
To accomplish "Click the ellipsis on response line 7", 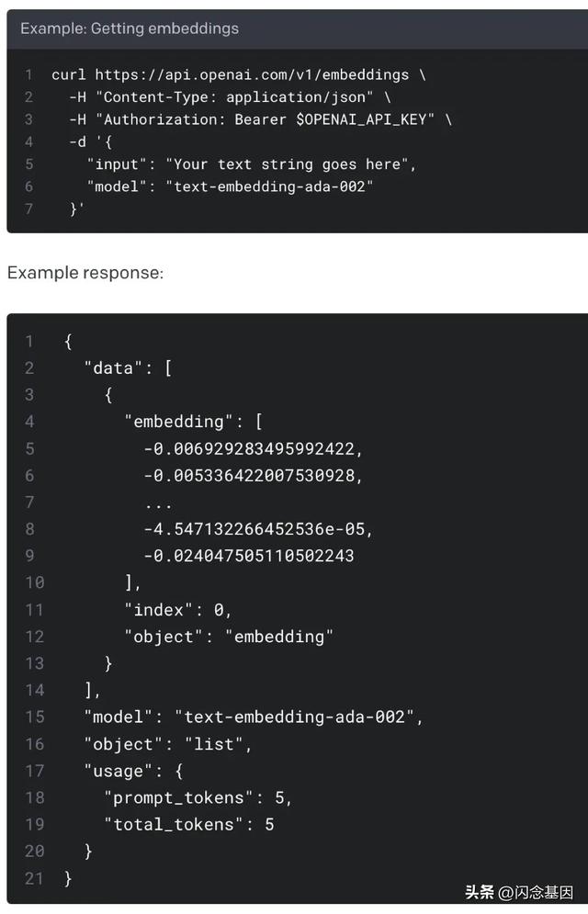I will (x=158, y=505).
